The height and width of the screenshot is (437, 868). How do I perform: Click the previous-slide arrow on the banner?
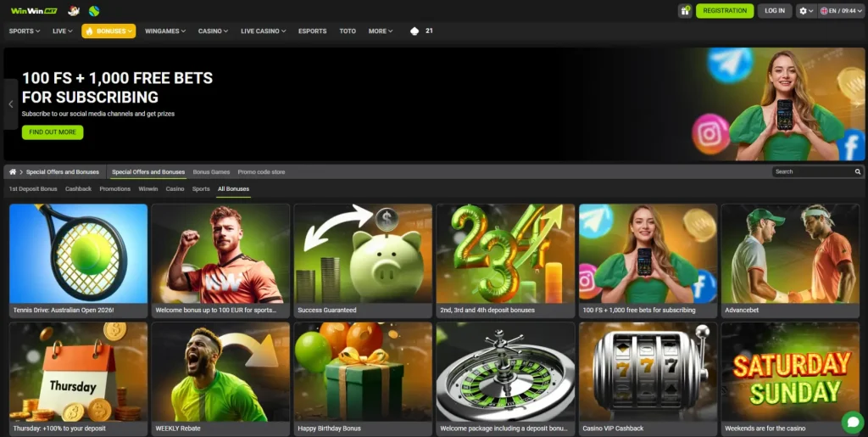coord(10,104)
